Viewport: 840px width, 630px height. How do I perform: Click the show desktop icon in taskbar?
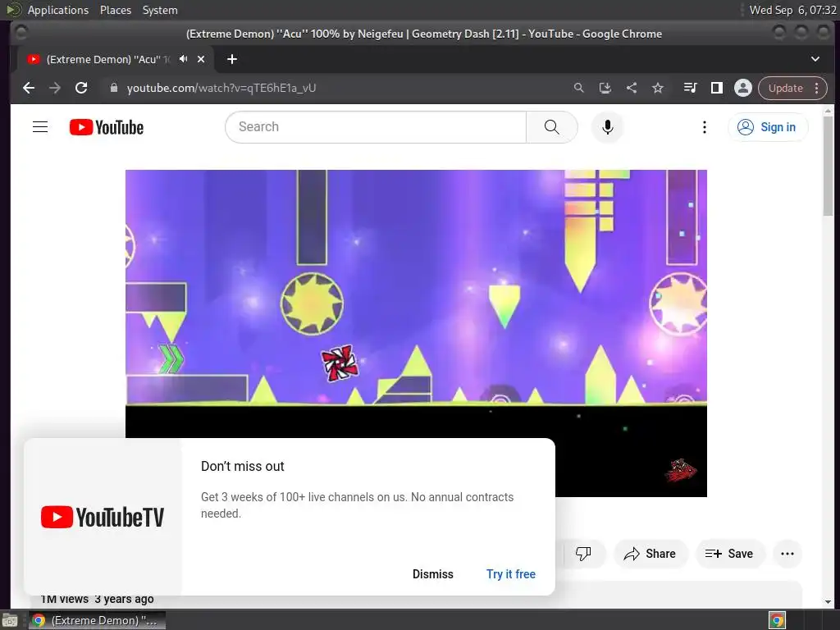point(10,620)
